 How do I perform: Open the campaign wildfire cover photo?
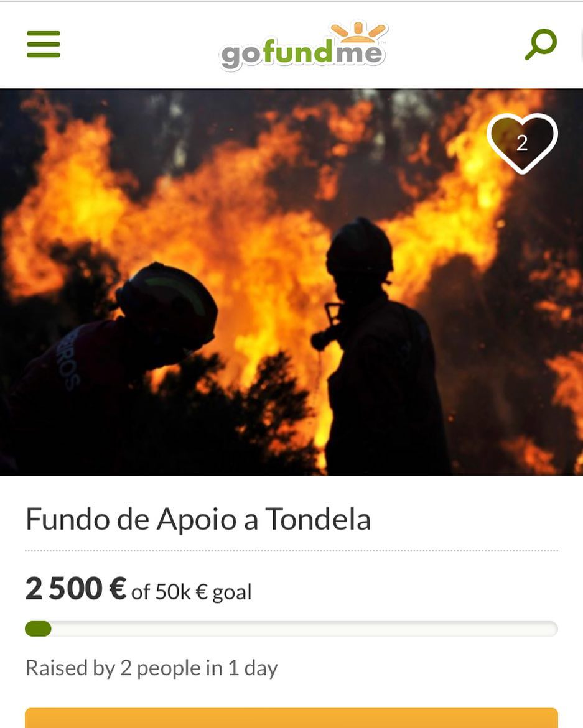coord(291,282)
